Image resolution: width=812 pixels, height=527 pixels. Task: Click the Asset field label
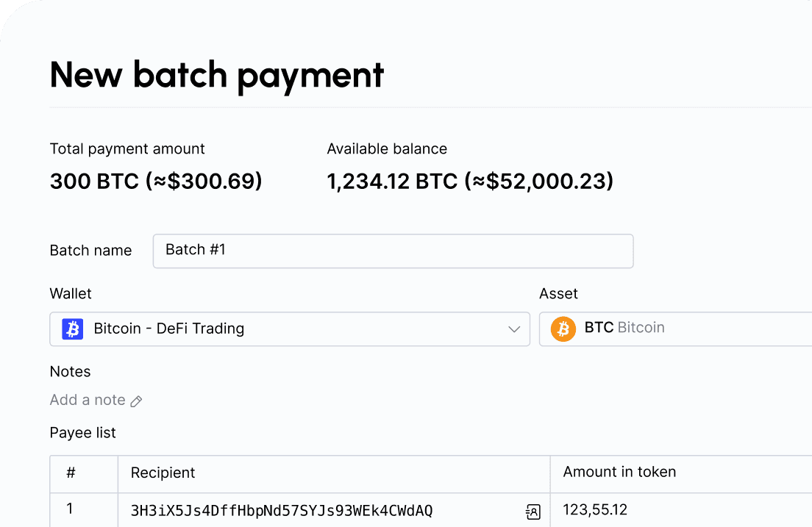[x=558, y=293]
